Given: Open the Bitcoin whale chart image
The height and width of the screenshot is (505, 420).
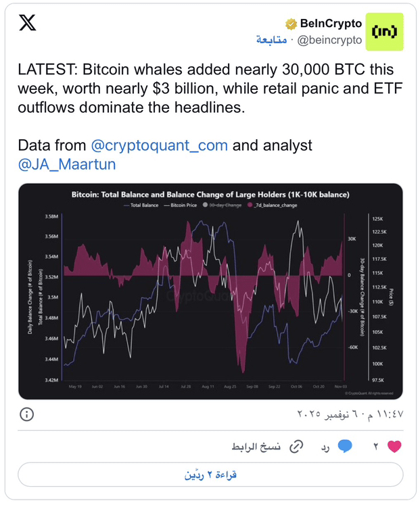Looking at the screenshot, I should [210, 291].
